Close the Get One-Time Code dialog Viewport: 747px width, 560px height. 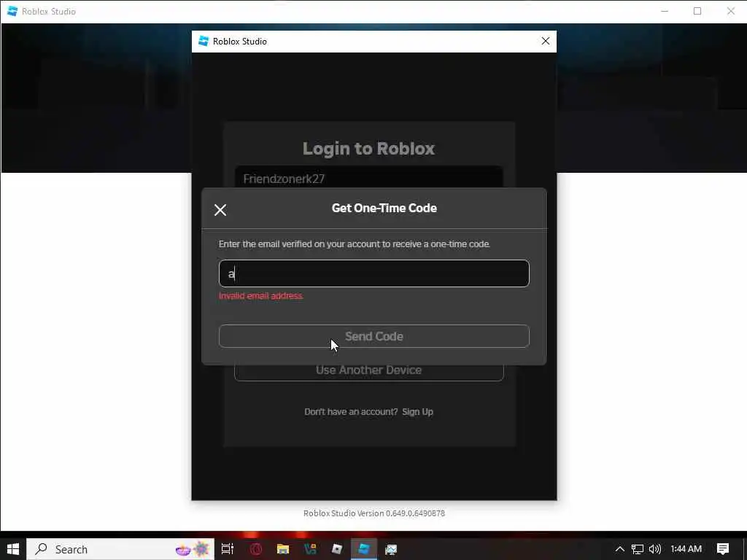[220, 210]
